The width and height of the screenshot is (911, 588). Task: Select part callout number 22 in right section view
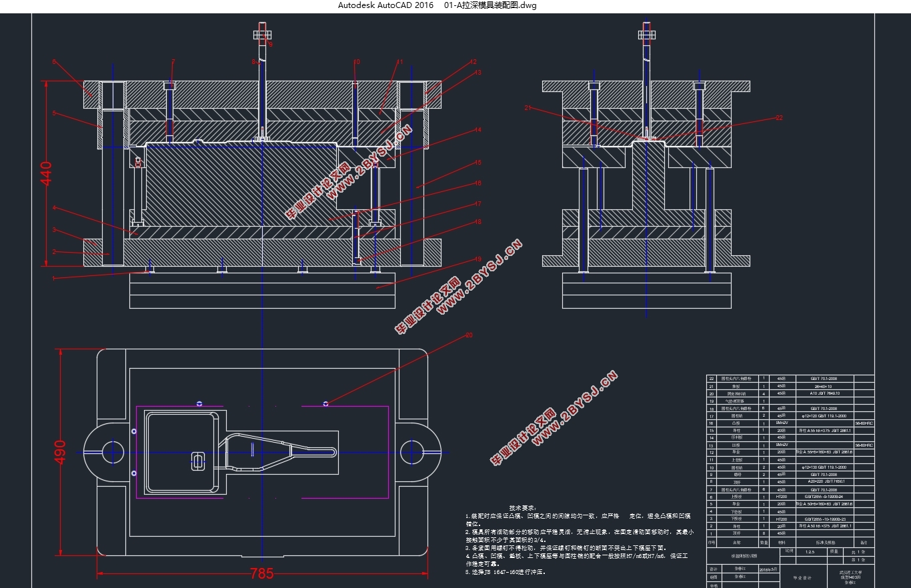[779, 117]
